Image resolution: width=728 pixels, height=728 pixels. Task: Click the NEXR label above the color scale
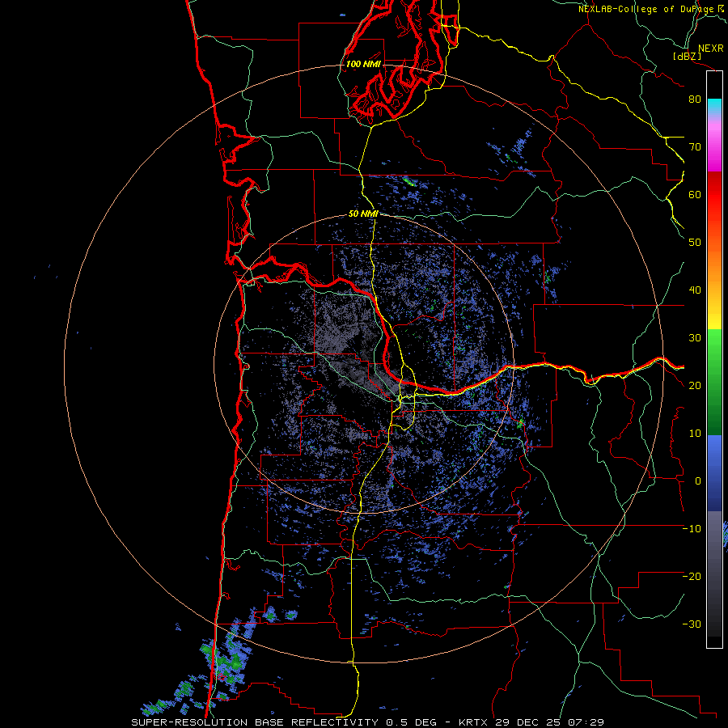click(x=710, y=49)
